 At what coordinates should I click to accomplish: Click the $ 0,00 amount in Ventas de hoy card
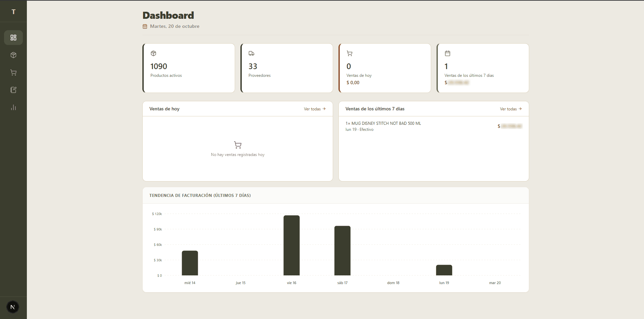353,83
